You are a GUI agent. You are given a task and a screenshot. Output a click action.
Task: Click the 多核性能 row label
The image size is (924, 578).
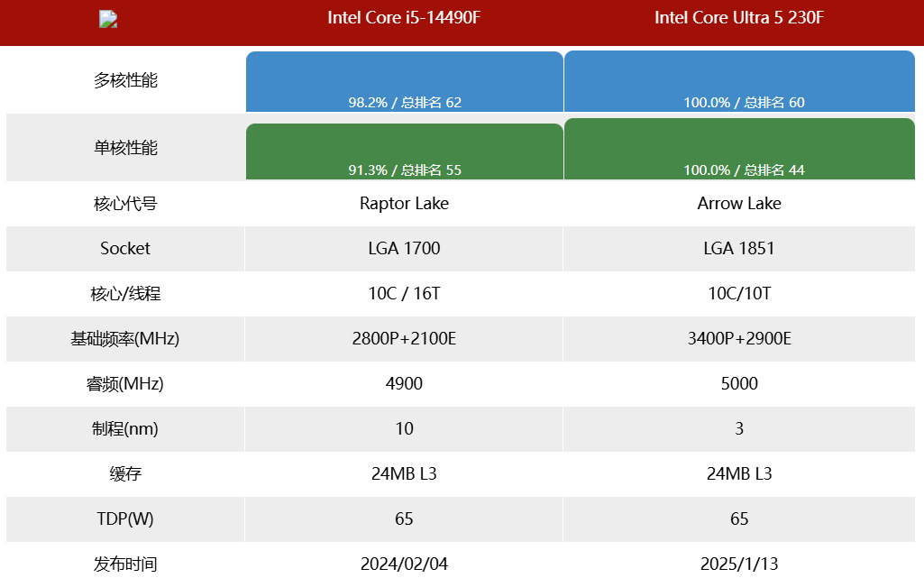coord(125,80)
